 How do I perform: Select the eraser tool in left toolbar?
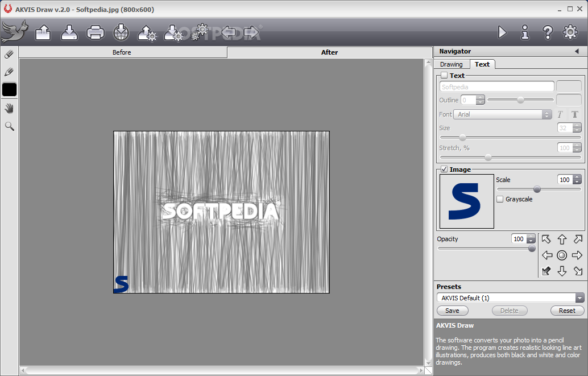click(9, 55)
